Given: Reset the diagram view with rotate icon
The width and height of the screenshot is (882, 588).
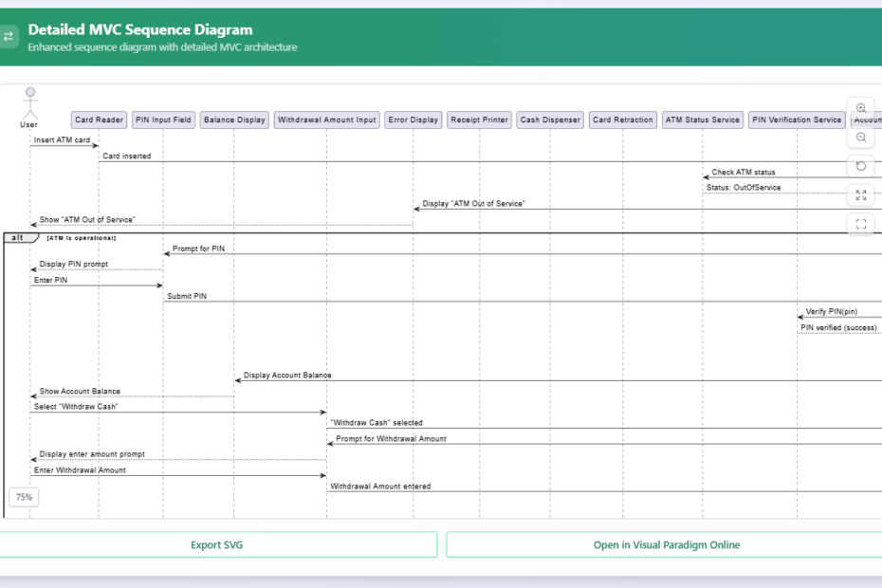Looking at the screenshot, I should pyautogui.click(x=860, y=166).
